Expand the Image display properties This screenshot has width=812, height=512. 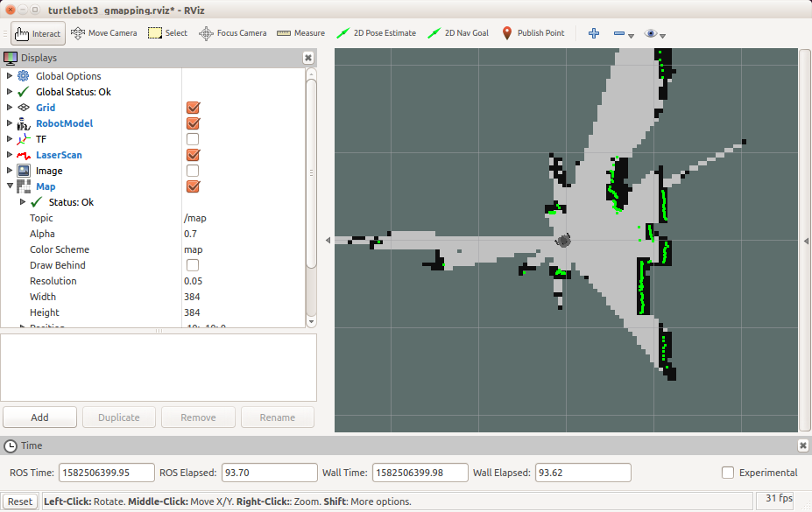10,171
